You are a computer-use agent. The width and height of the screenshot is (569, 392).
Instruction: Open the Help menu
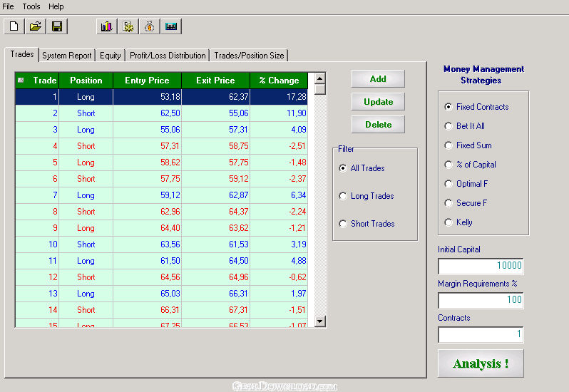[x=56, y=6]
